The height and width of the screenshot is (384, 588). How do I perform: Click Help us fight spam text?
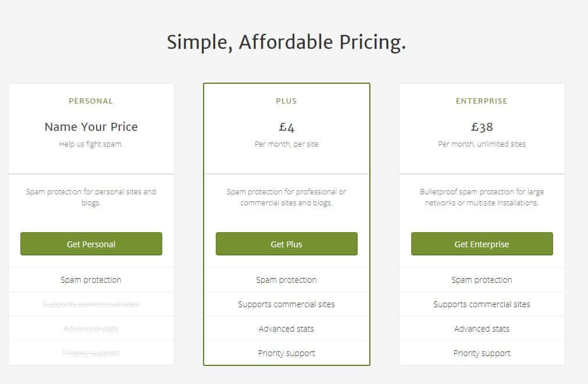tap(91, 144)
